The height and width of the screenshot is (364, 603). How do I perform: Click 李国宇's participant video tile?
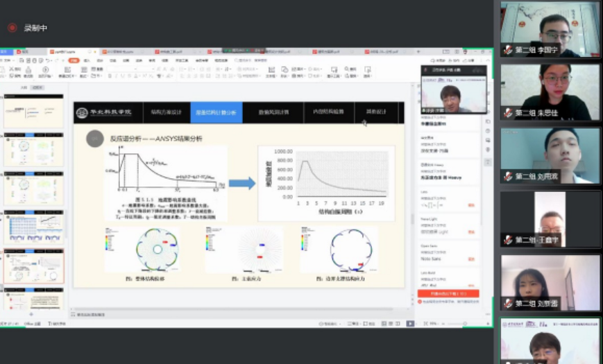(x=550, y=30)
